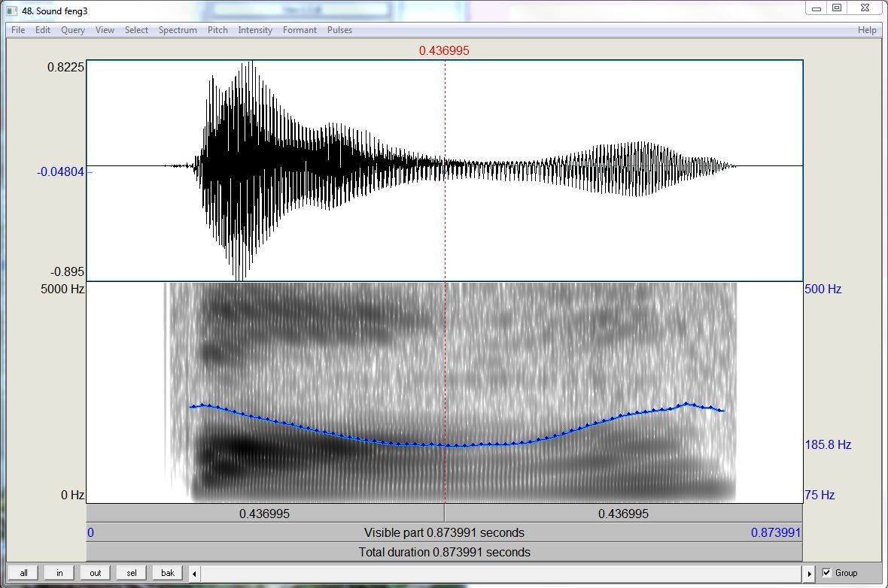The height and width of the screenshot is (588, 888).
Task: Click the '48. Sound feng3' window title
Action: tap(54, 11)
